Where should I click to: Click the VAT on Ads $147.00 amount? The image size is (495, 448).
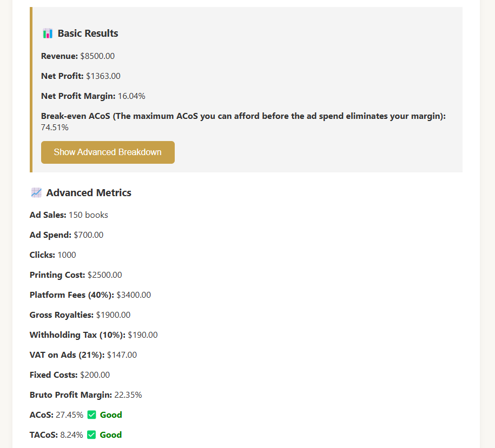(122, 355)
